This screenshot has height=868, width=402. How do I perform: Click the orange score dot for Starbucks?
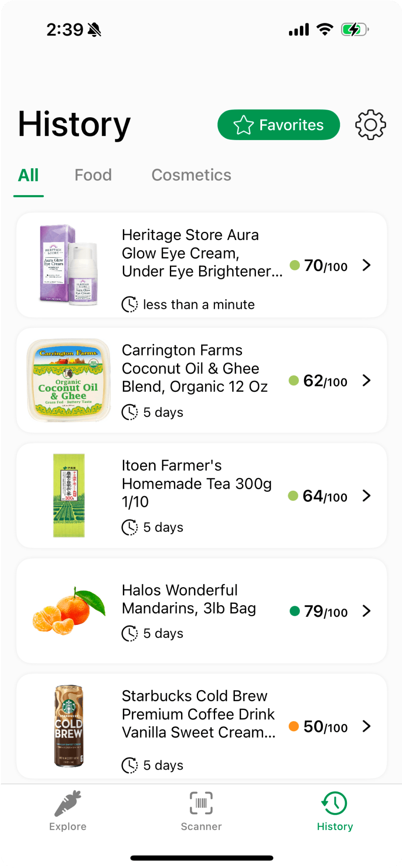[294, 726]
